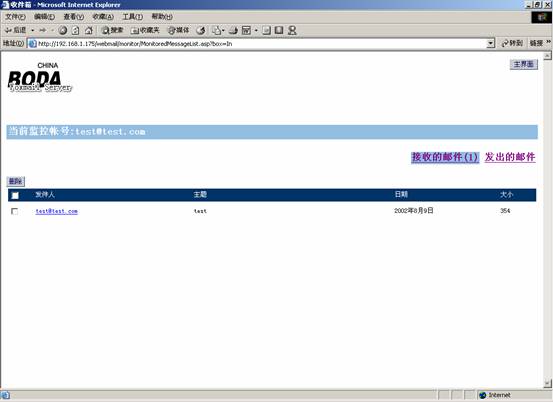Go to the Home page icon
Image resolution: width=553 pixels, height=402 pixels.
coord(89,31)
